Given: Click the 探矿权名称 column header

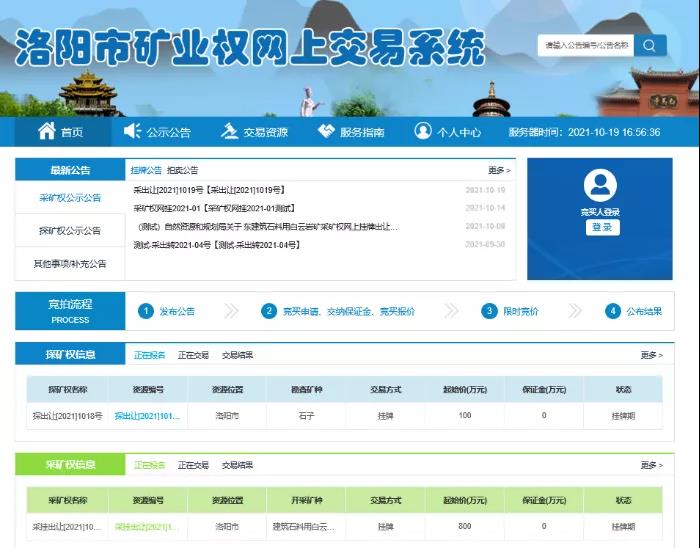Looking at the screenshot, I should point(67,390).
